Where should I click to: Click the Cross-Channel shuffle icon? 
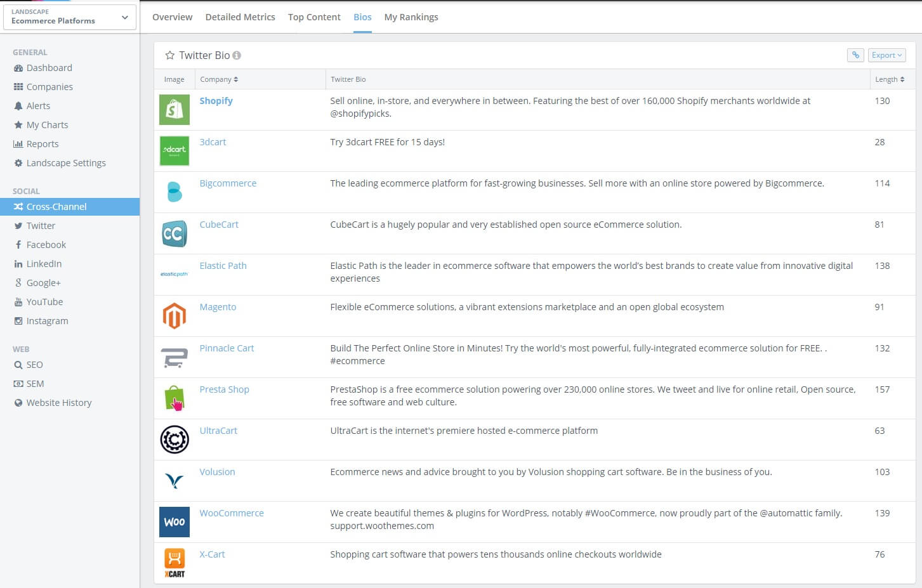click(x=18, y=207)
